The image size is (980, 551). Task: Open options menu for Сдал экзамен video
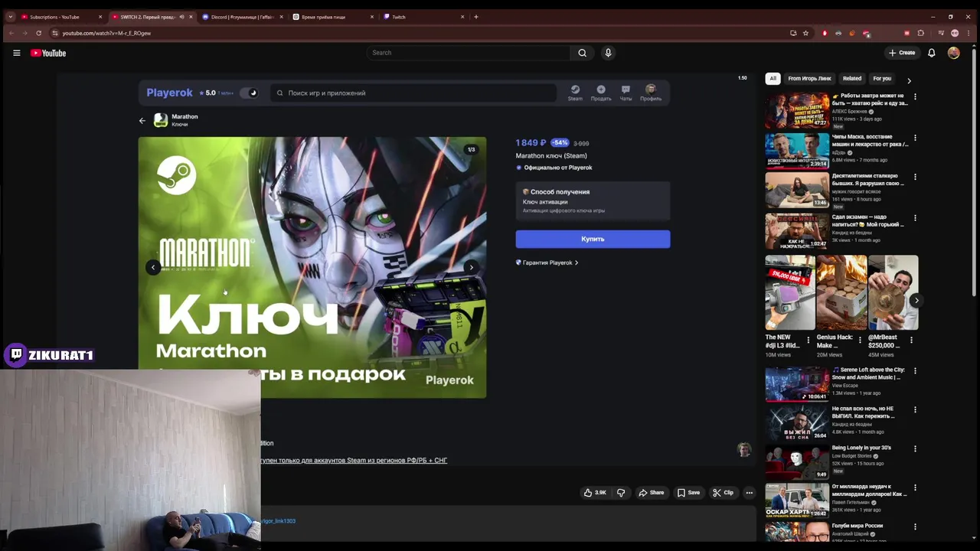915,218
